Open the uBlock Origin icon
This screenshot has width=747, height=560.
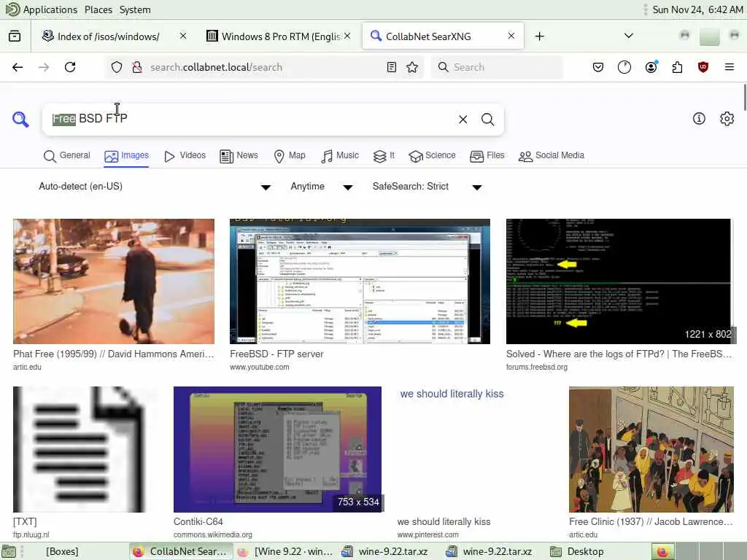tap(703, 67)
